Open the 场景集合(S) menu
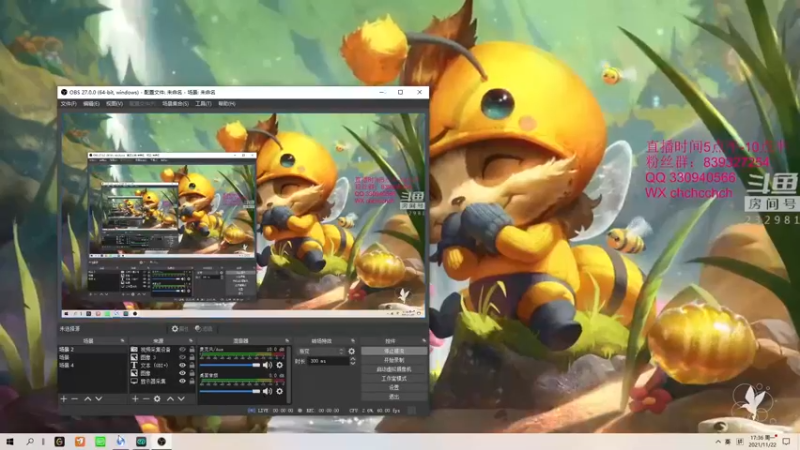Image resolution: width=800 pixels, height=450 pixels. (176, 104)
